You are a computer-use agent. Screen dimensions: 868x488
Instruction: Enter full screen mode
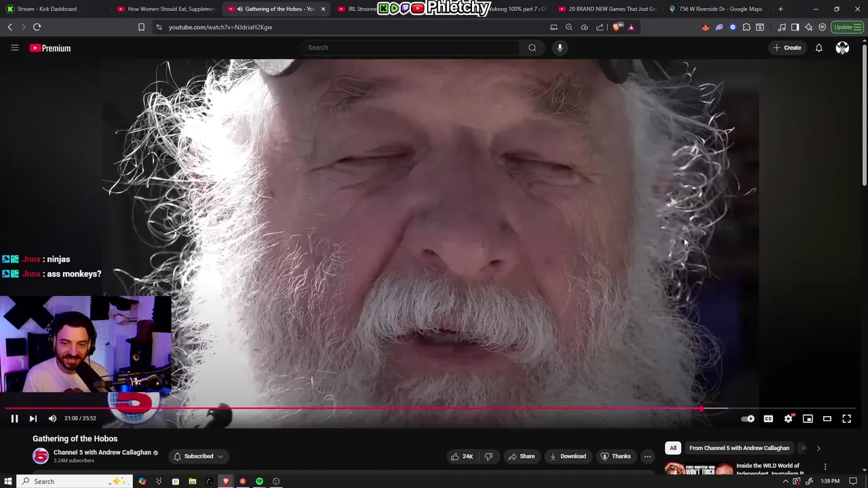(846, 419)
